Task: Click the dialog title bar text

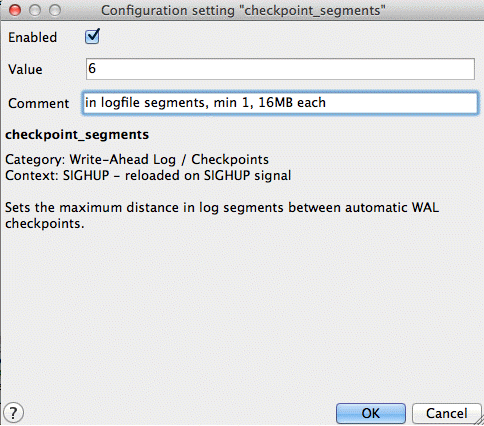Action: click(243, 10)
